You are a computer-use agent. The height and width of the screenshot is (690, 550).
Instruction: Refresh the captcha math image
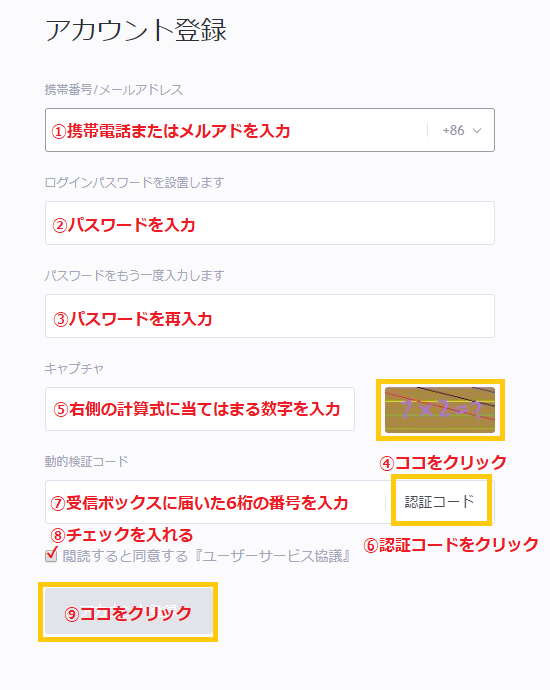pos(440,410)
